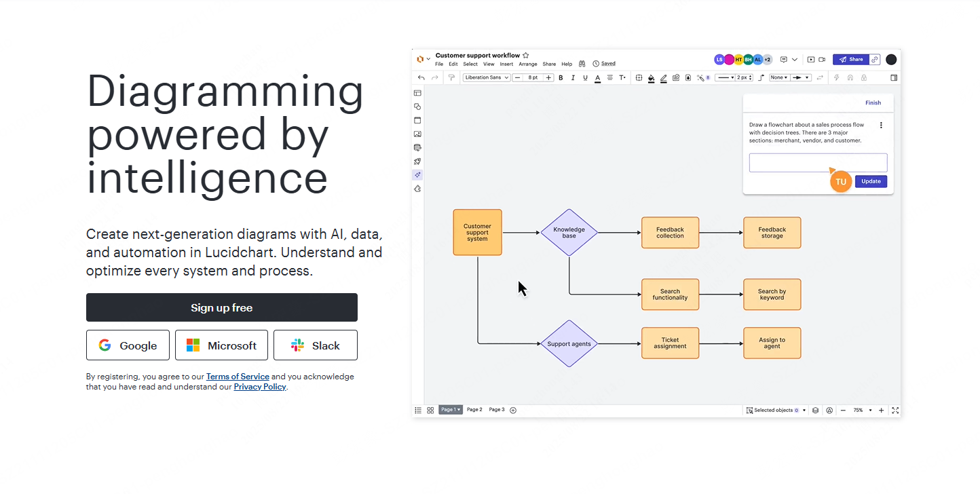Screen dimensions: 980x494
Task: Open the Arrange menu
Action: pos(528,64)
